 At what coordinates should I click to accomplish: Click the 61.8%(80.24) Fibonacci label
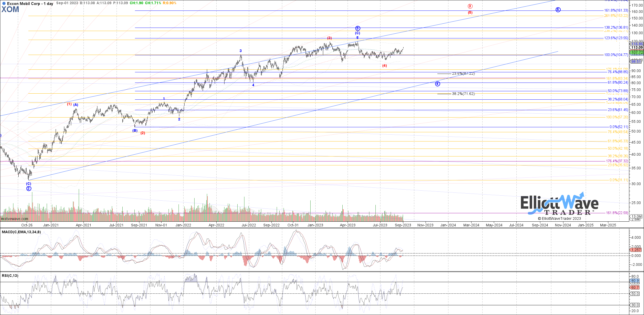coord(618,83)
